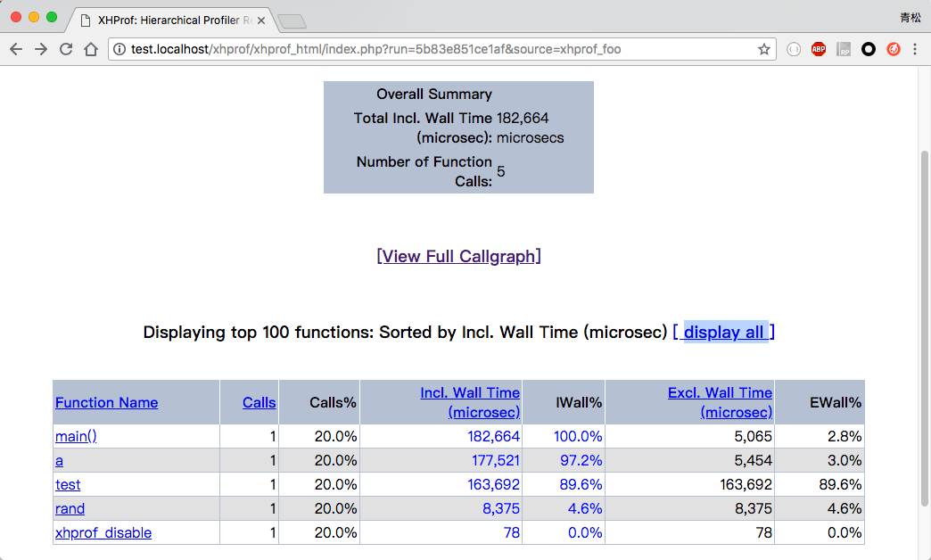Open the red lightning extension icon
The width and height of the screenshot is (931, 560).
pos(894,49)
